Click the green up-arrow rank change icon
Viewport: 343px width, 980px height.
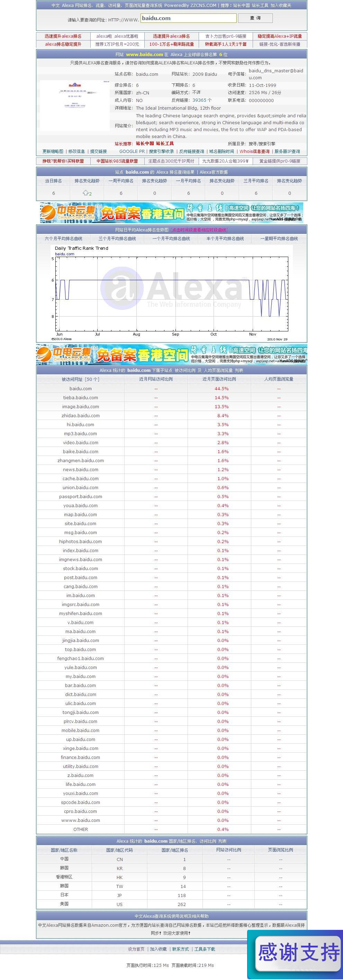85,193
